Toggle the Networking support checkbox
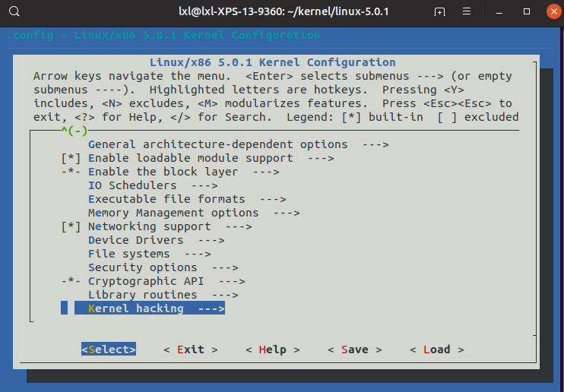Screen dimensions: 564x392 pos(71,226)
